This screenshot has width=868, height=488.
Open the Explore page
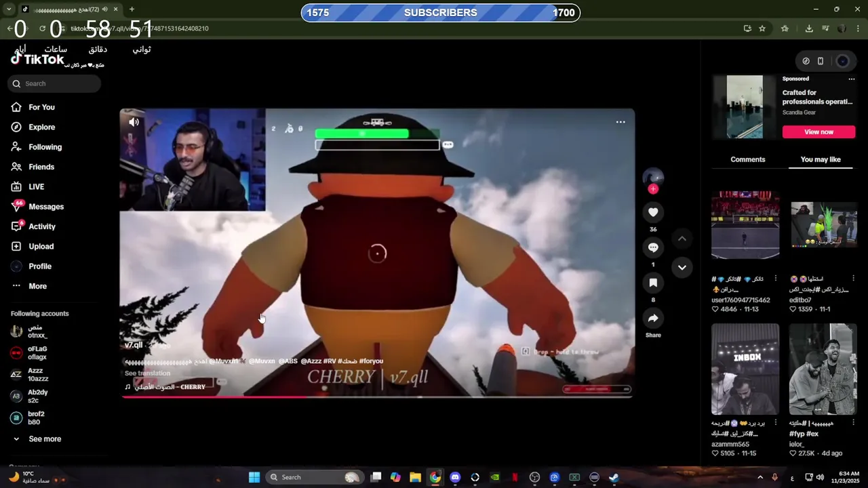pos(41,127)
